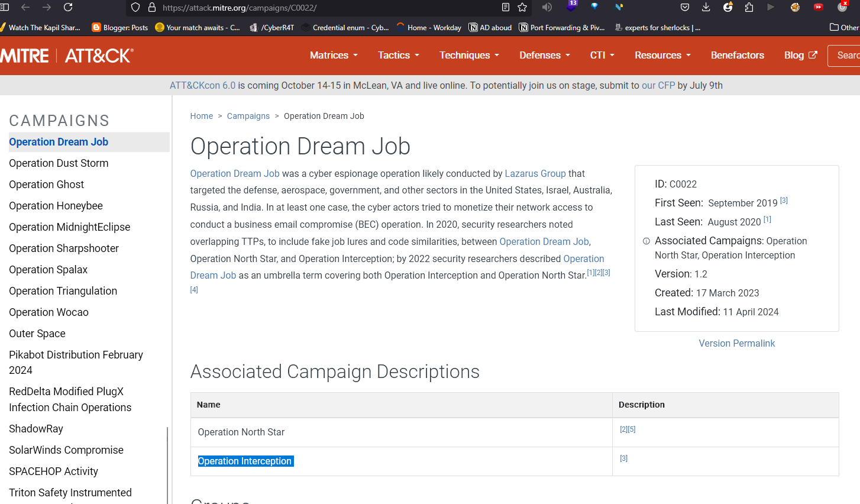Open the Benefactors page
Screen dimensions: 860x504
[738, 55]
